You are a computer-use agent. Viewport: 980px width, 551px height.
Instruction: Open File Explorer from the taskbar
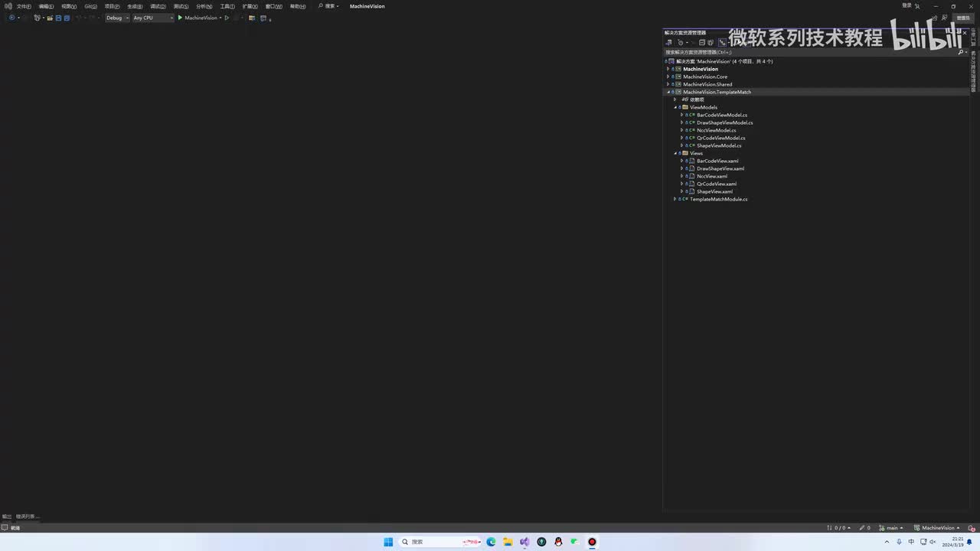508,542
